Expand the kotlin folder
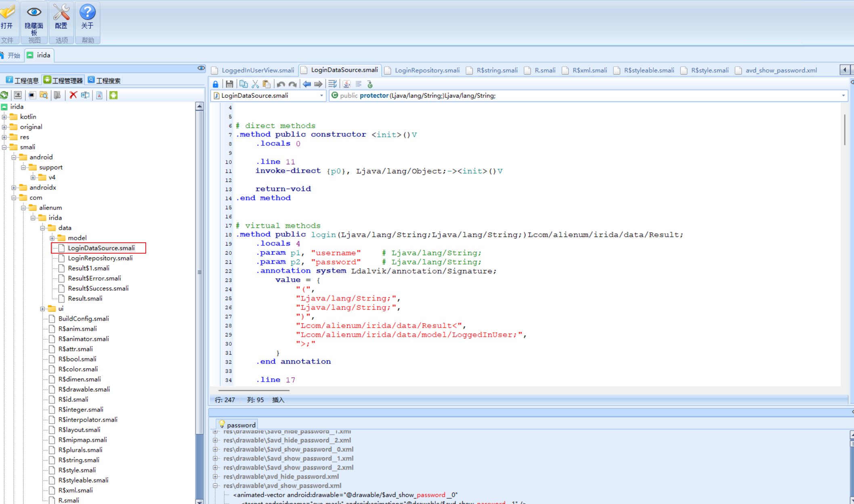854x504 pixels. pos(4,117)
